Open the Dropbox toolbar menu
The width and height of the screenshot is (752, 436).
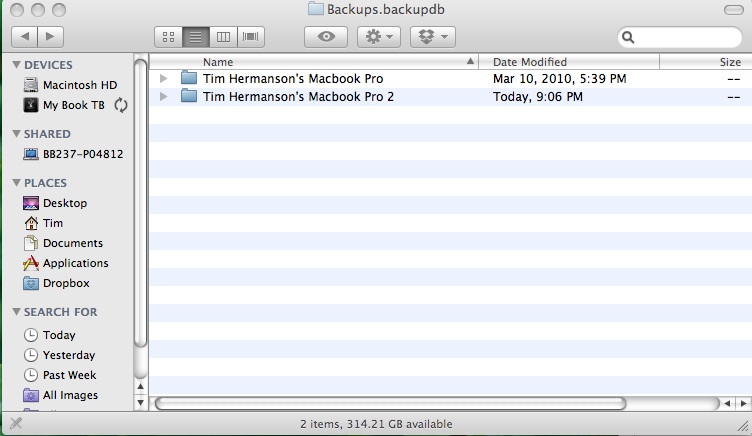tap(433, 37)
